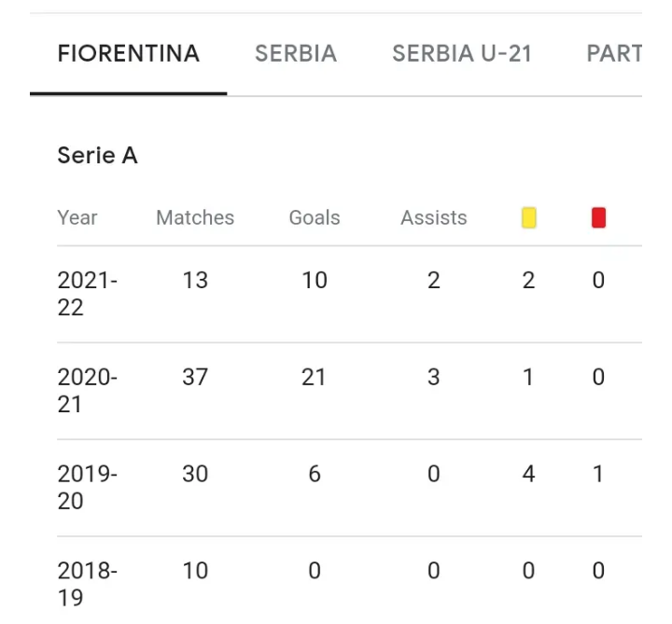Click the 10 goals value for 2021-22

point(315,281)
